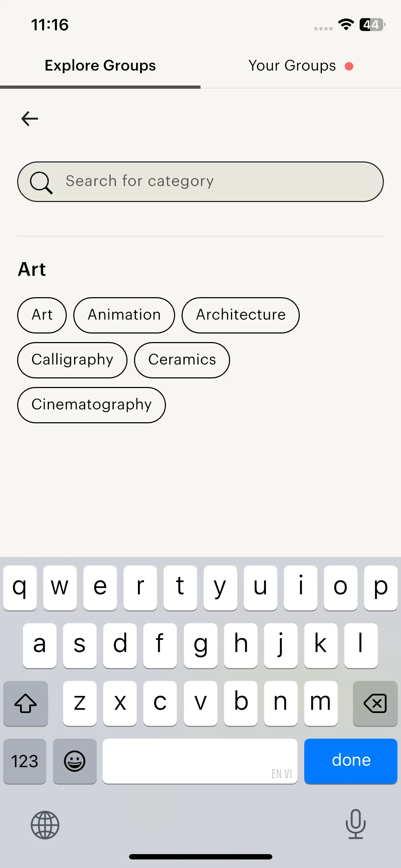The image size is (401, 868).
Task: Tap the globe language switcher
Action: point(45,825)
